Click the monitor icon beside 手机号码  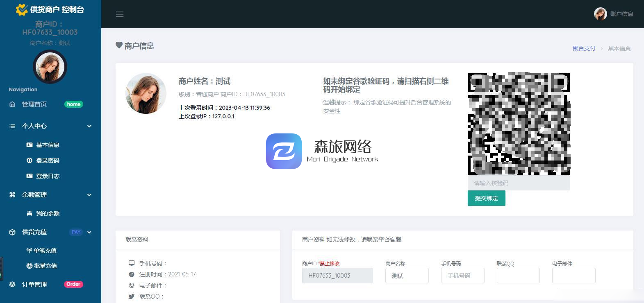click(x=132, y=263)
